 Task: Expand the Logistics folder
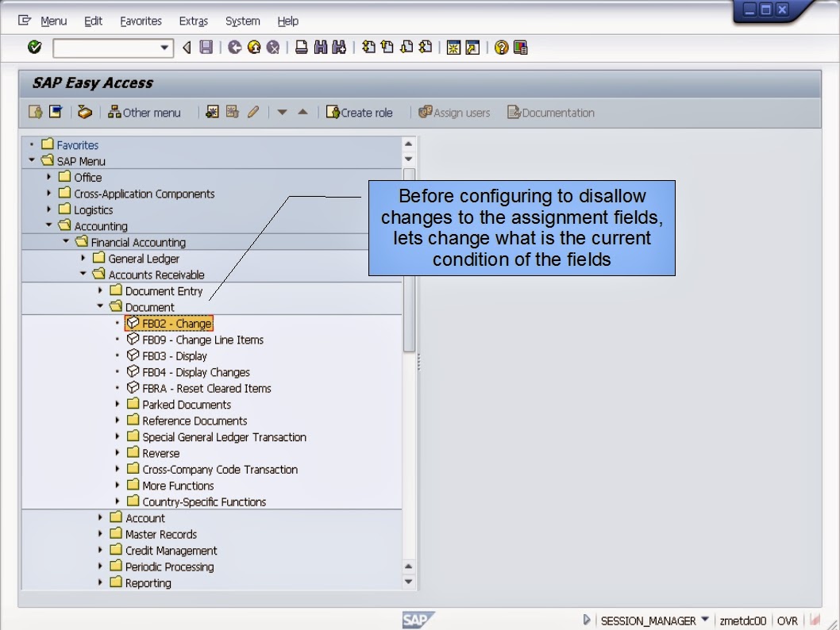(x=48, y=209)
